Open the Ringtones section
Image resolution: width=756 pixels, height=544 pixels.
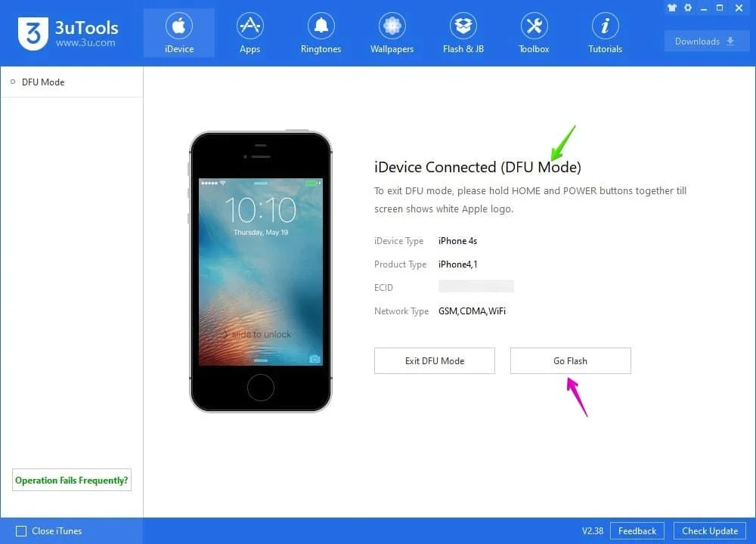click(321, 33)
